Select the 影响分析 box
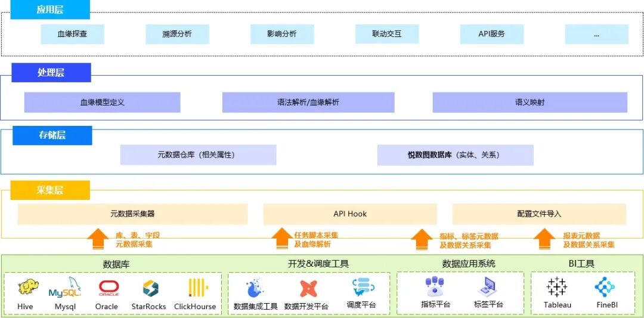 [282, 34]
